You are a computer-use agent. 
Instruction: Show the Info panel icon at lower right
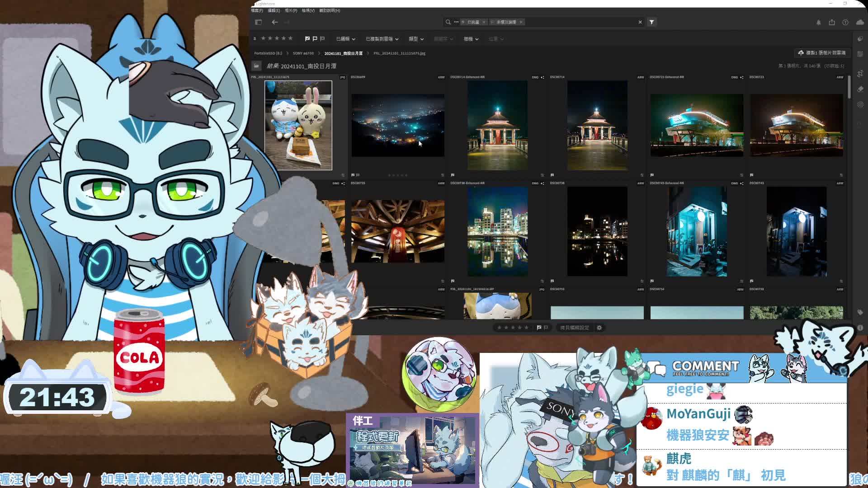click(x=860, y=328)
